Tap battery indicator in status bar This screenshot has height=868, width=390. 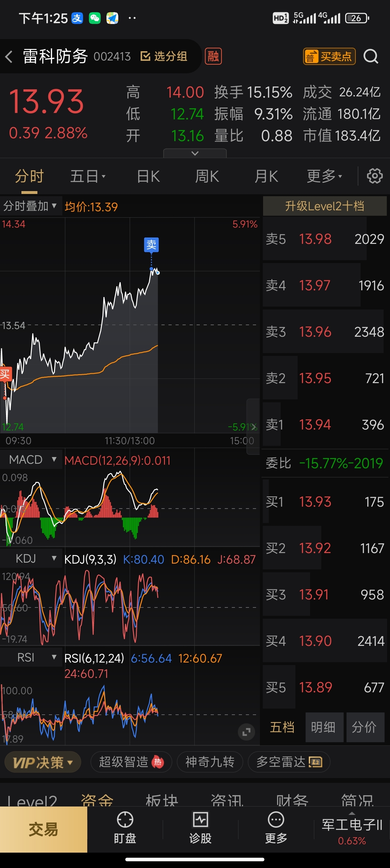(357, 18)
